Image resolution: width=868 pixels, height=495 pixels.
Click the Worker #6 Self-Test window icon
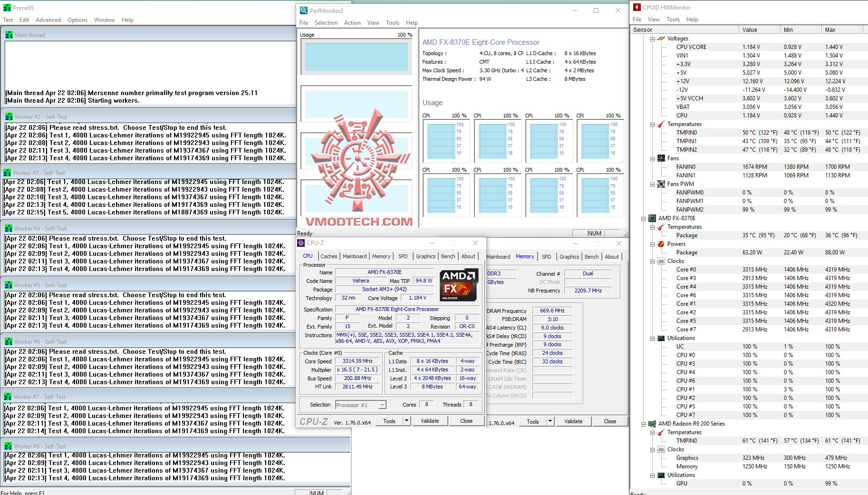(x=9, y=341)
